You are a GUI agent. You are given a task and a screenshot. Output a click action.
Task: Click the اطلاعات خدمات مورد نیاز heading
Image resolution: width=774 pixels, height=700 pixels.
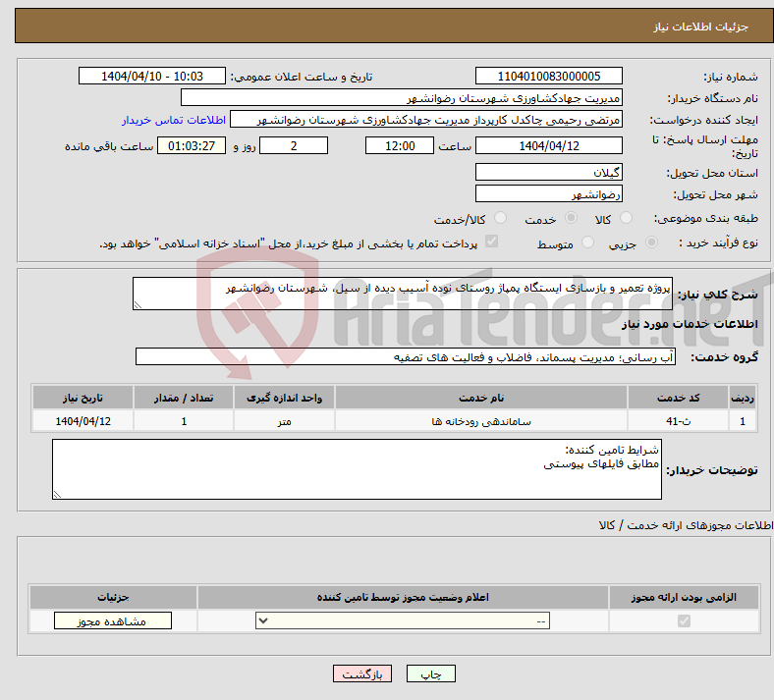(690, 324)
